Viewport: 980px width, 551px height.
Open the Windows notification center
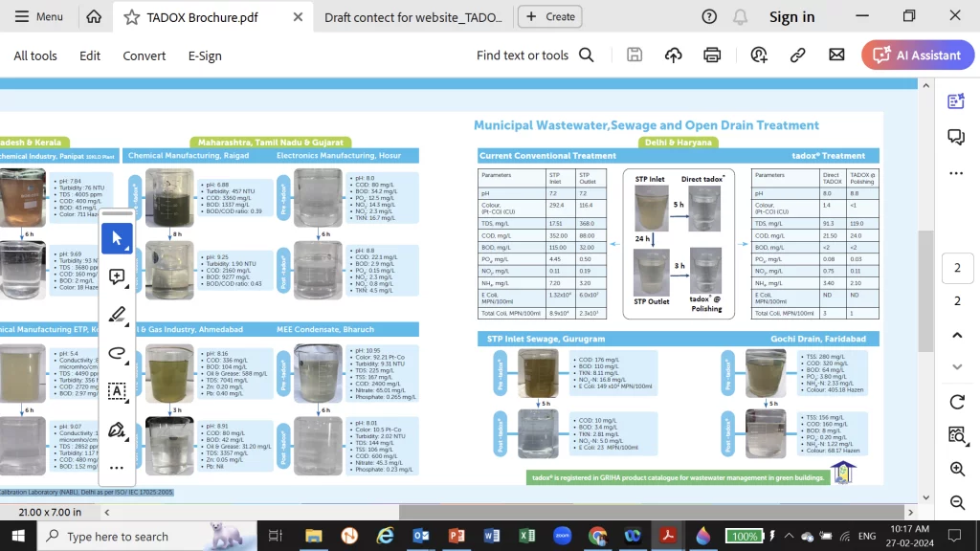tap(954, 536)
